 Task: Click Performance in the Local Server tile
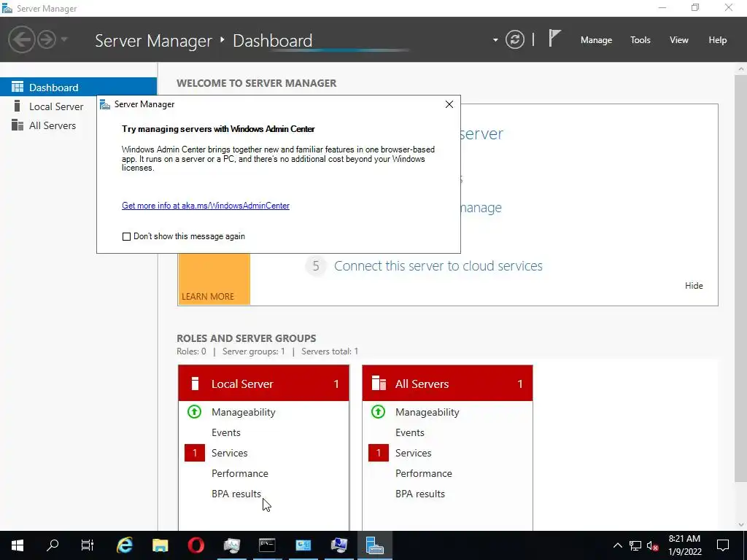tap(239, 473)
